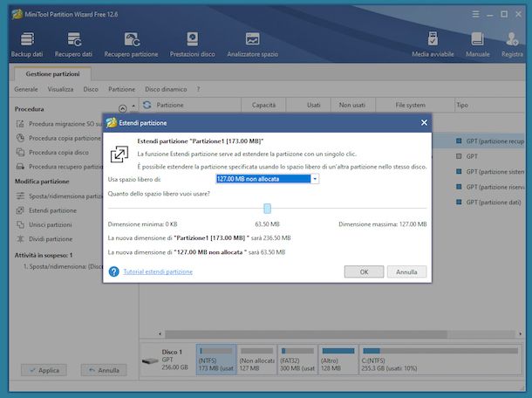Click the question mark help icon in the dialog
Screen dimensions: 532x398
coord(113,271)
